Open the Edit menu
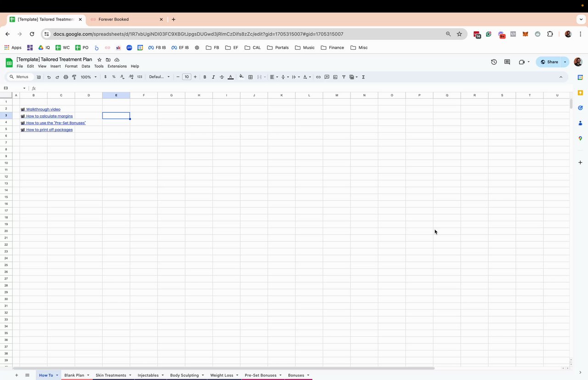Viewport: 588px width, 380px height. 30,66
